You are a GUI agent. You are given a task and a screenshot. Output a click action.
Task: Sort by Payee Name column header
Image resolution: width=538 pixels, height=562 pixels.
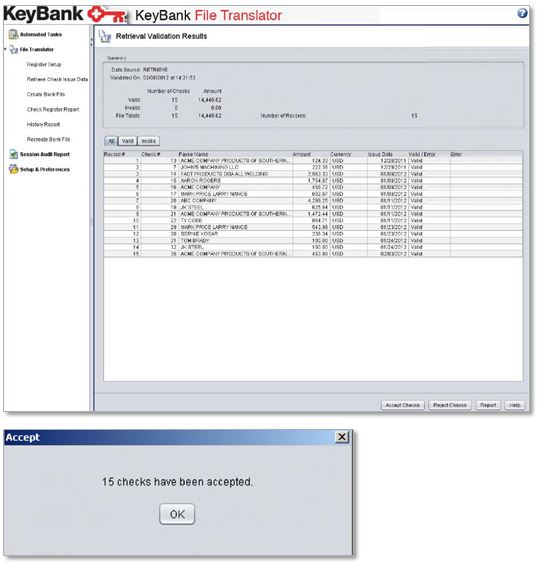[234, 154]
